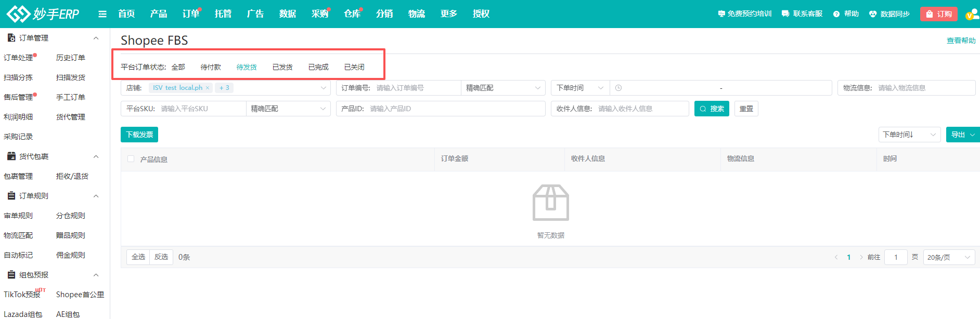Viewport: 980px width, 319px height.
Task: Click the 订购 subscribe button
Action: coord(939,14)
